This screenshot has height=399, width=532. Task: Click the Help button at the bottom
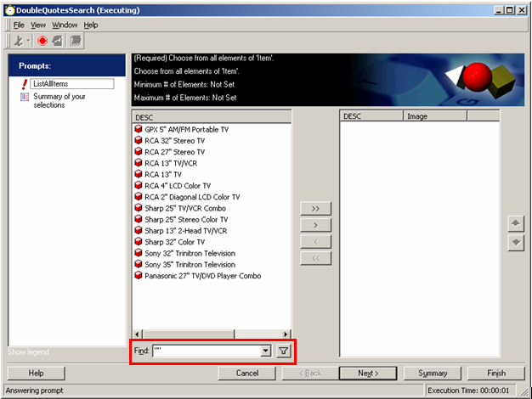click(36, 374)
